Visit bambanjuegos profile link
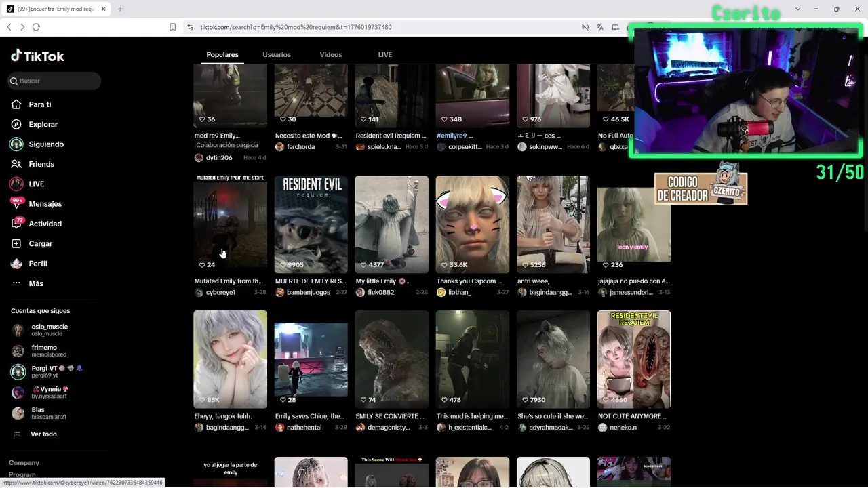 coord(308,292)
